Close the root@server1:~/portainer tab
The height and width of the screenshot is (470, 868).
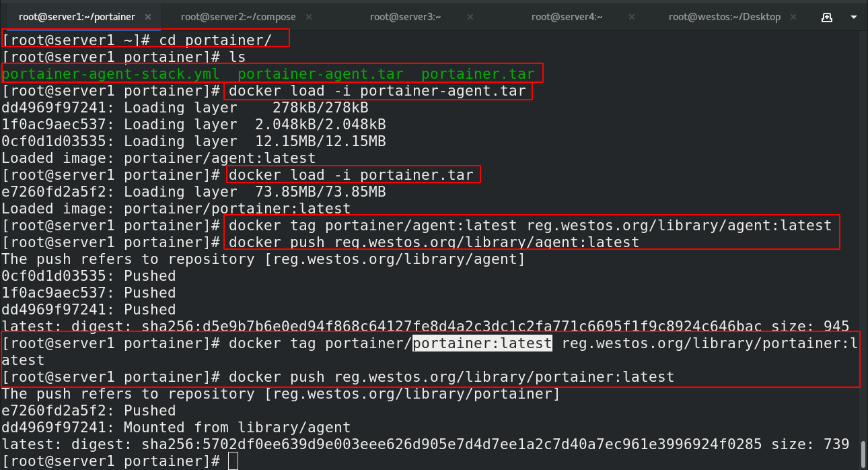pos(148,16)
